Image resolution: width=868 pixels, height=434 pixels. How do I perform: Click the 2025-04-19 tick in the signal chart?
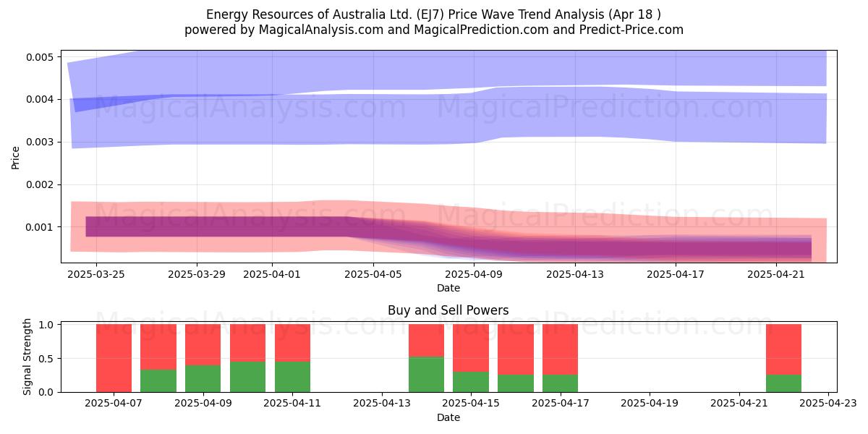pyautogui.click(x=650, y=404)
